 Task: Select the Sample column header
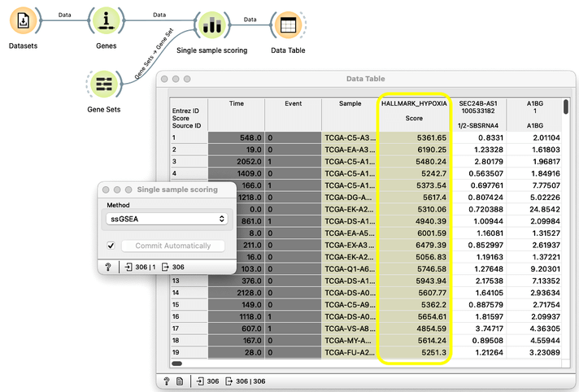point(350,114)
